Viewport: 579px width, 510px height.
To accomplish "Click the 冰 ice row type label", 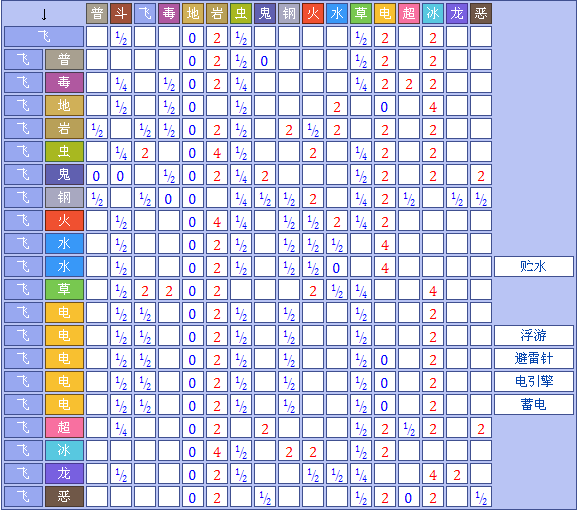I will tap(64, 450).
